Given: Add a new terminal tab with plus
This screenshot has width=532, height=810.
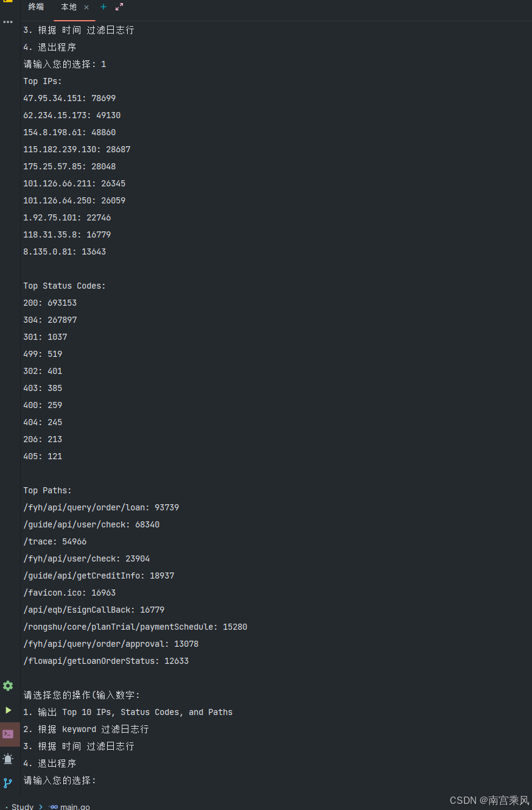Looking at the screenshot, I should pyautogui.click(x=103, y=7).
